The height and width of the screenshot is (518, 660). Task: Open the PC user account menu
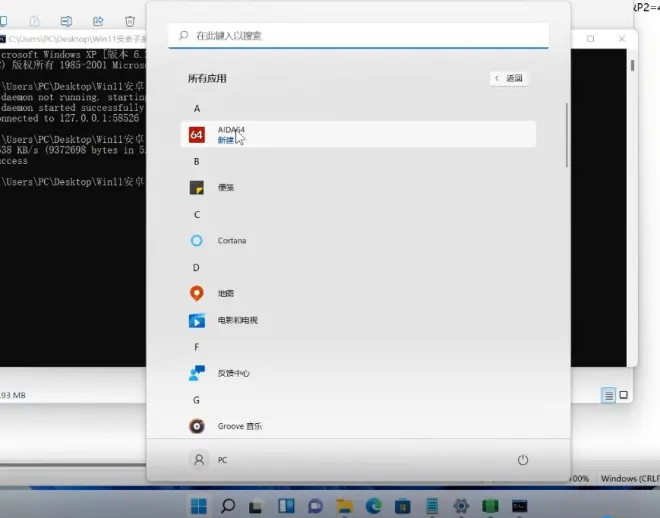[x=209, y=460]
